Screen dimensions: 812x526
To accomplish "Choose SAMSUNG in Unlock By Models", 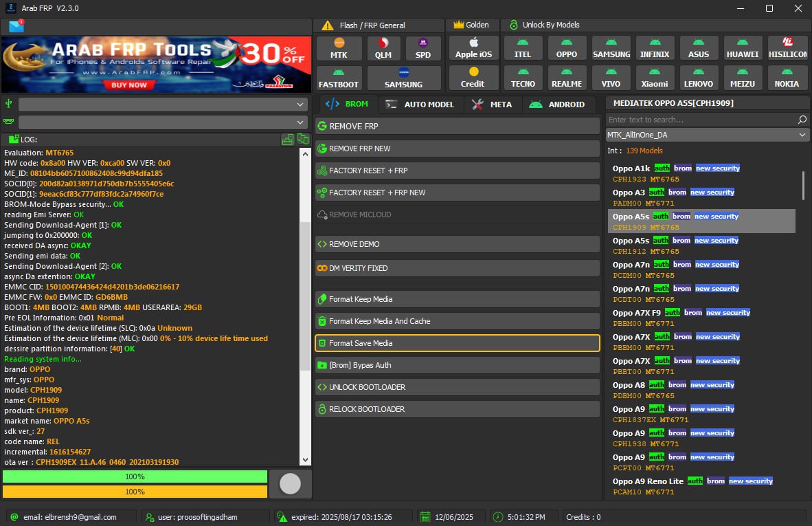I will point(611,47).
